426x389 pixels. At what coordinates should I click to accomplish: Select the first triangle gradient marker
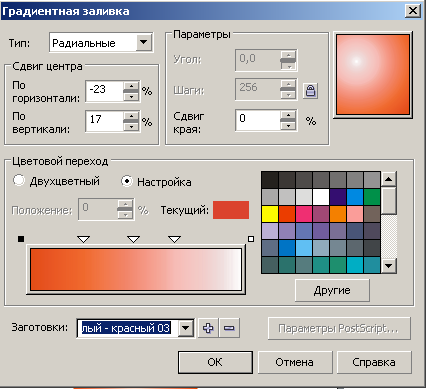click(x=83, y=239)
